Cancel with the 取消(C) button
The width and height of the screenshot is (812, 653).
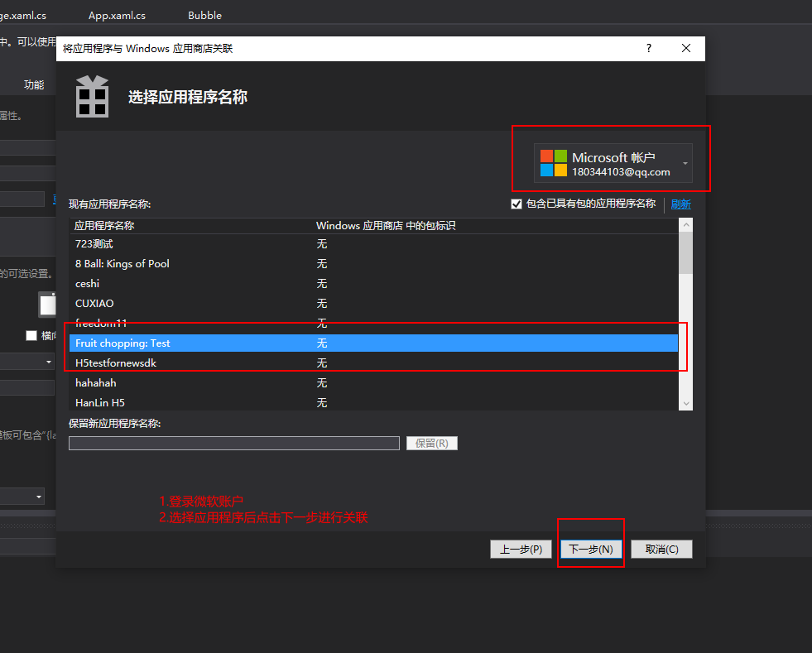(x=661, y=550)
